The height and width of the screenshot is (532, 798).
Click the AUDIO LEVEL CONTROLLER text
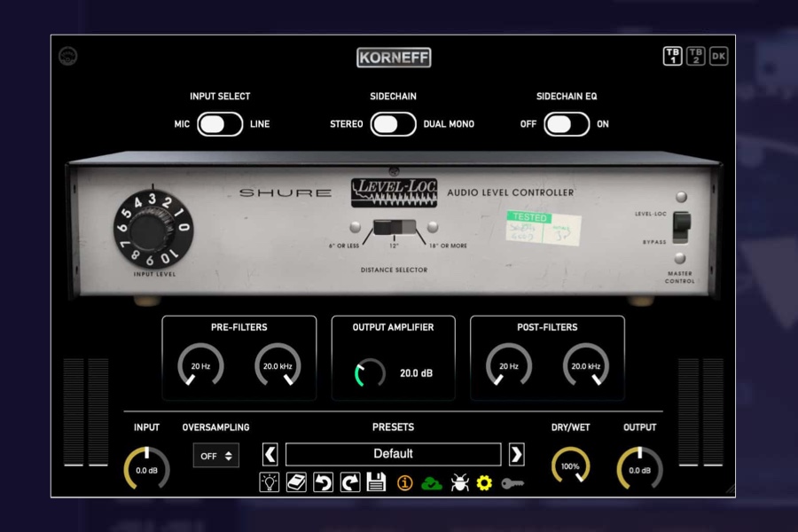[511, 192]
